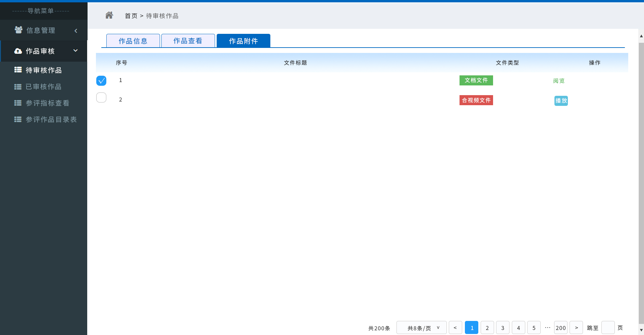The width and height of the screenshot is (644, 335).
Task: Collapse 作品审核 menu using down chevron
Action: 75,51
